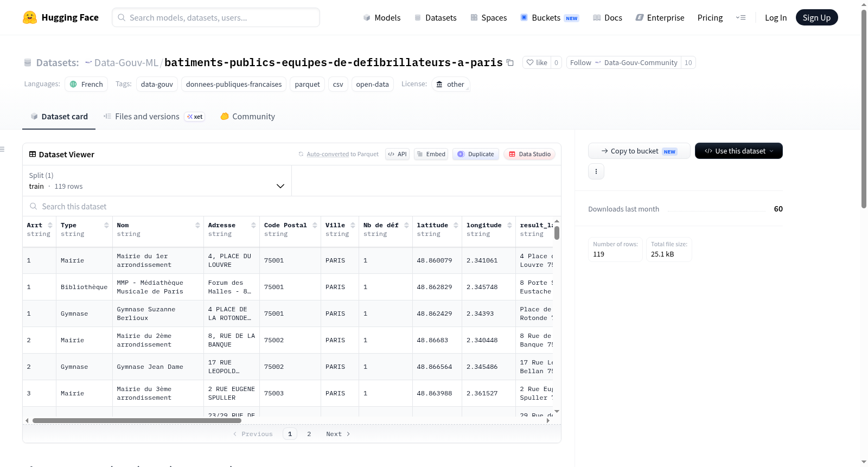Viewport: 868px width, 467px height.
Task: Open Enterprise in top navigation
Action: (x=660, y=17)
